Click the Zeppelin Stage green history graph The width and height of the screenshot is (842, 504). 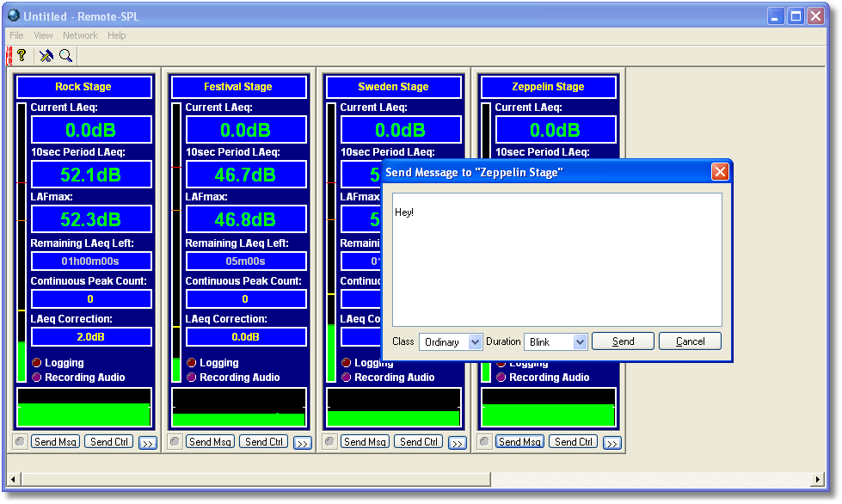(x=548, y=408)
